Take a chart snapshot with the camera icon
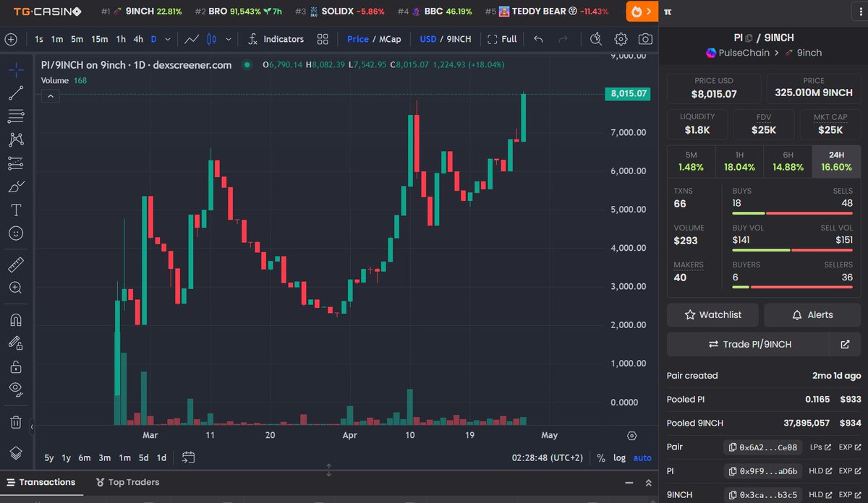 click(x=645, y=40)
